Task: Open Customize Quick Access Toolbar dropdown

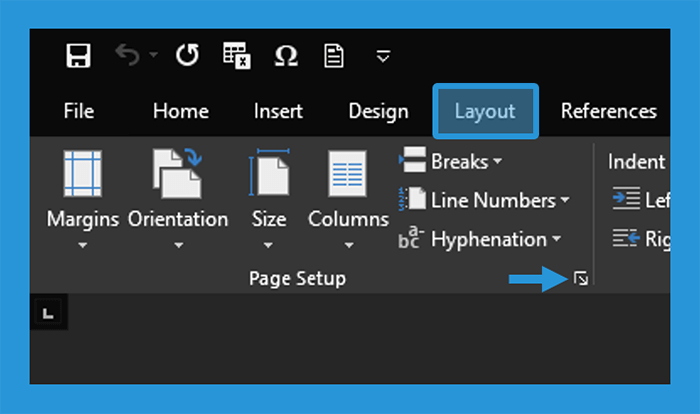Action: click(383, 56)
